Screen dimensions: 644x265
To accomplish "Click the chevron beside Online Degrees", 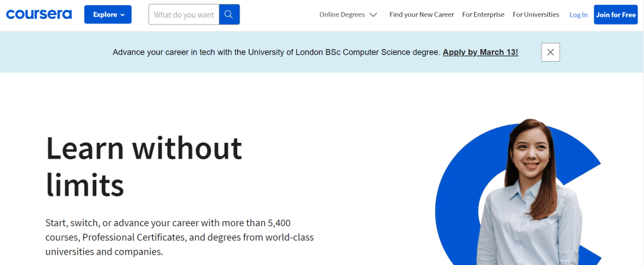I will 374,14.
